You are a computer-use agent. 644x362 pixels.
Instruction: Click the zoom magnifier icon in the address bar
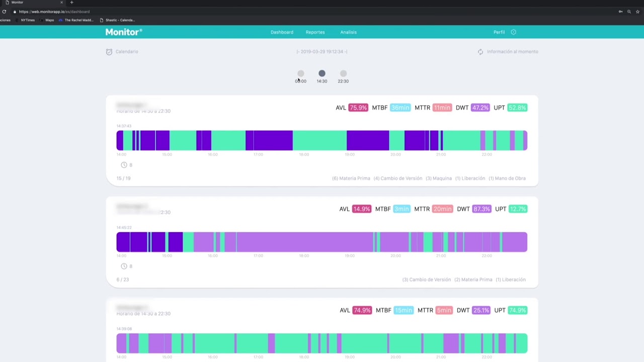[x=629, y=12]
